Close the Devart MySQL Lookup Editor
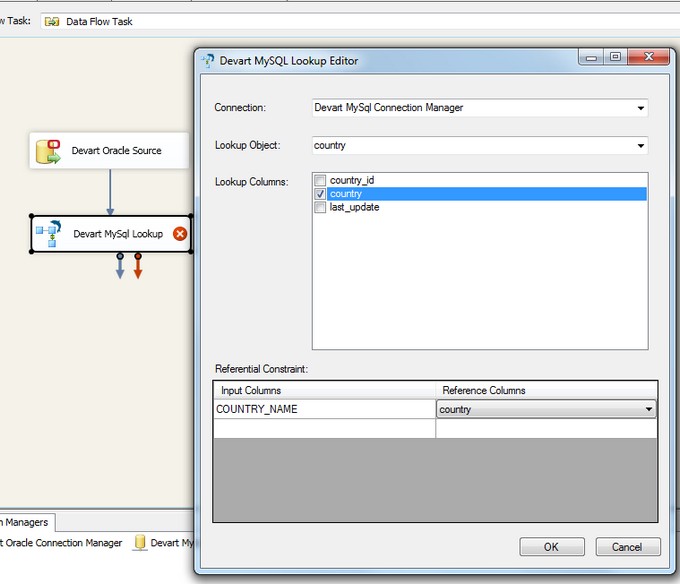The height and width of the screenshot is (584, 680). pyautogui.click(x=648, y=57)
